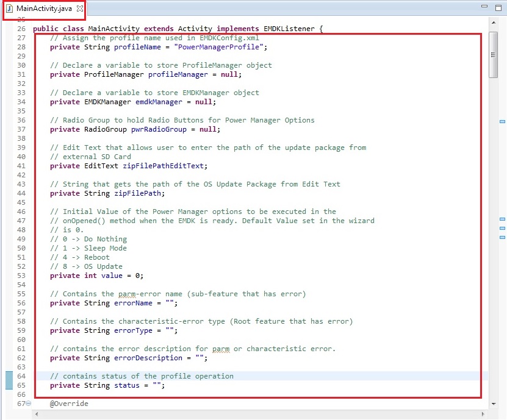Click the horizontal scrollbar left arrow
The width and height of the screenshot is (507, 420).
coord(38,415)
